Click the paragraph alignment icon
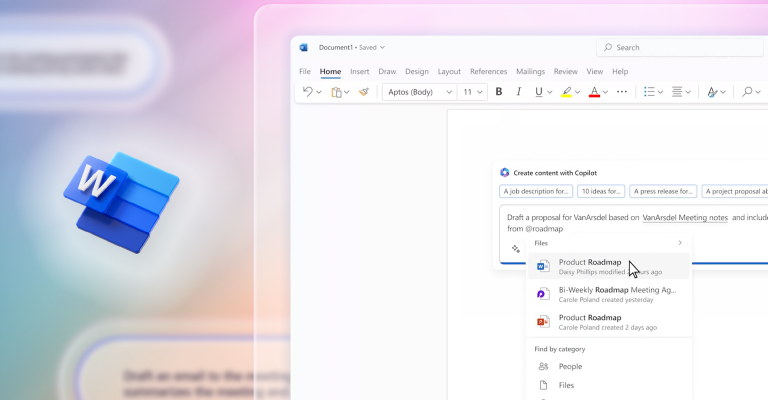 point(677,92)
